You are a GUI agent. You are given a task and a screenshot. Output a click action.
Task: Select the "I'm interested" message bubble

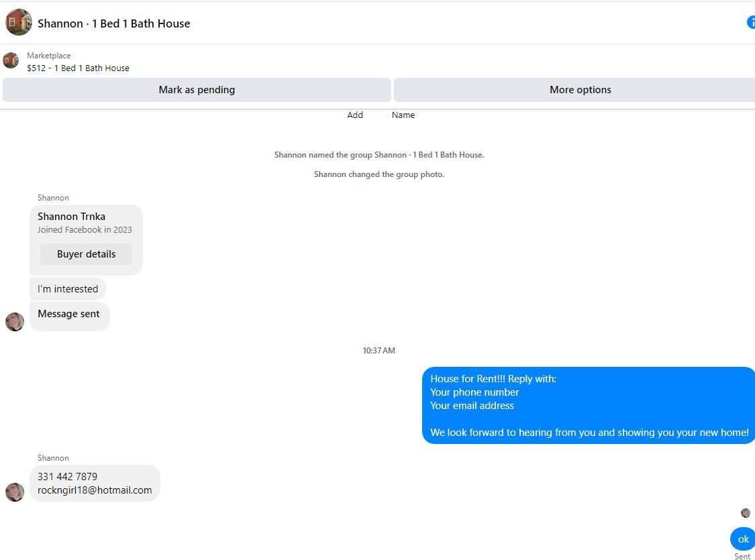[x=68, y=289]
